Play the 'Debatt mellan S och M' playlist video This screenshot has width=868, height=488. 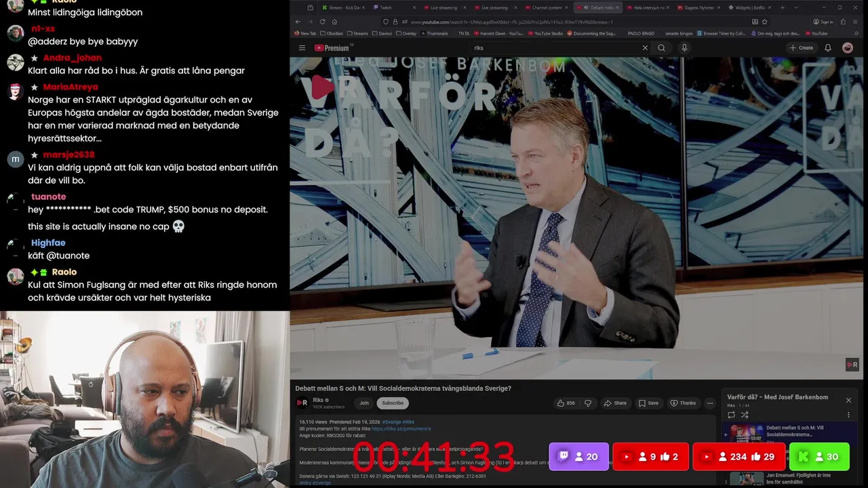(790, 432)
